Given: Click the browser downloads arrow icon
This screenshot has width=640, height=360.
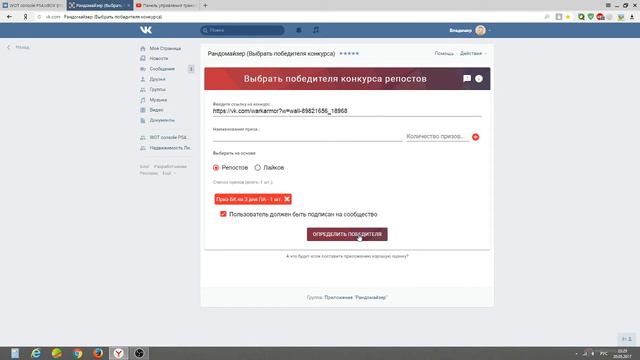Looking at the screenshot, I should 632,17.
